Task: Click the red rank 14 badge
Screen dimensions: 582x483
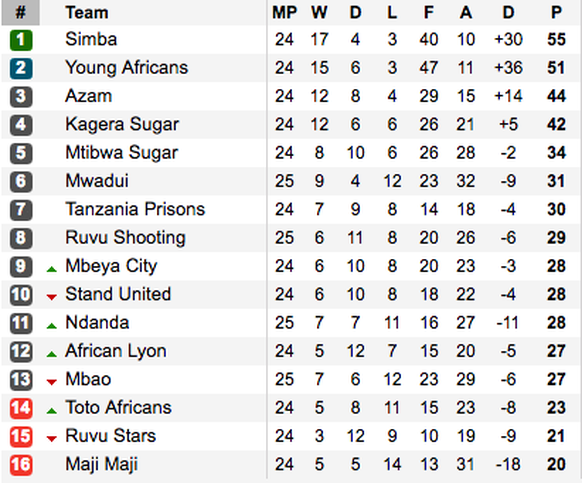Action: pyautogui.click(x=21, y=408)
